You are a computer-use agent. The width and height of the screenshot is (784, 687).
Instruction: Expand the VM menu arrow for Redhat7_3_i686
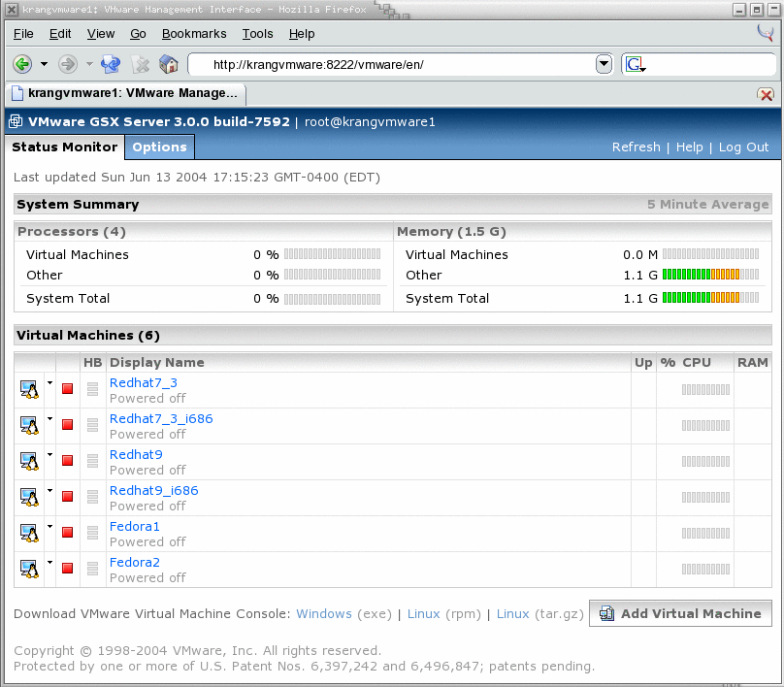[50, 419]
